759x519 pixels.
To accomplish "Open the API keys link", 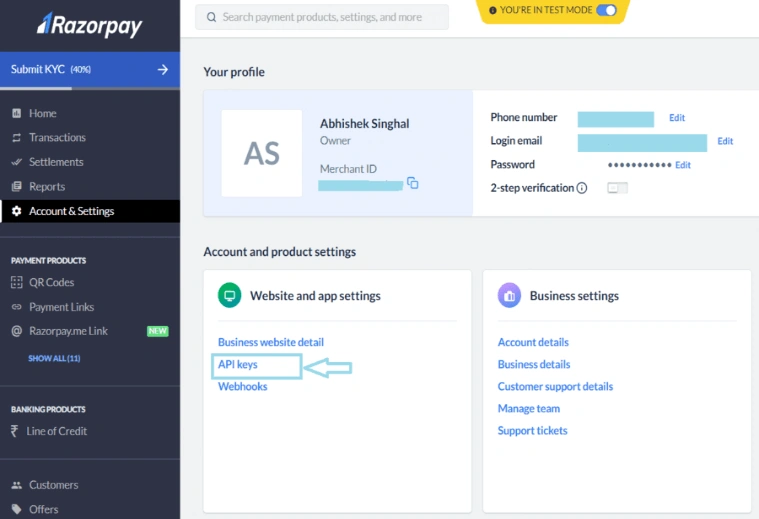I will (238, 365).
